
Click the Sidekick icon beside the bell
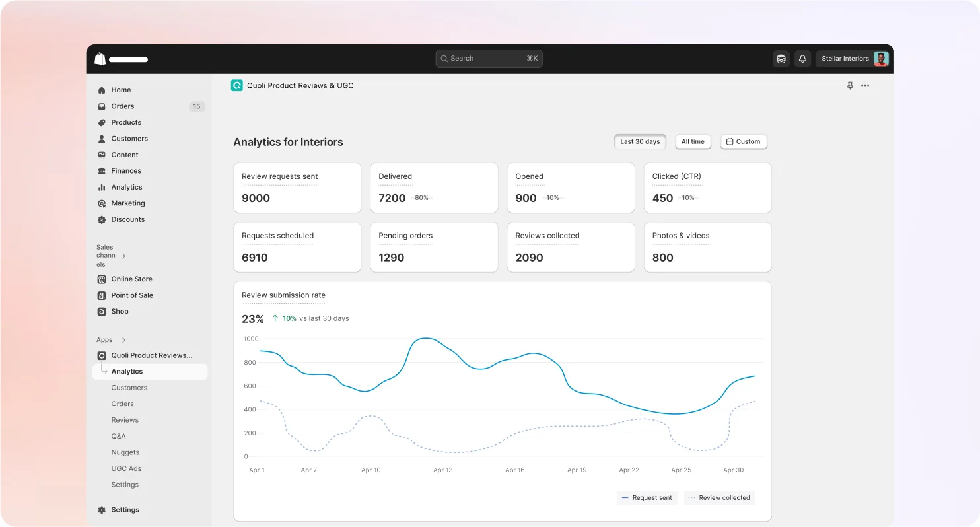pyautogui.click(x=781, y=59)
